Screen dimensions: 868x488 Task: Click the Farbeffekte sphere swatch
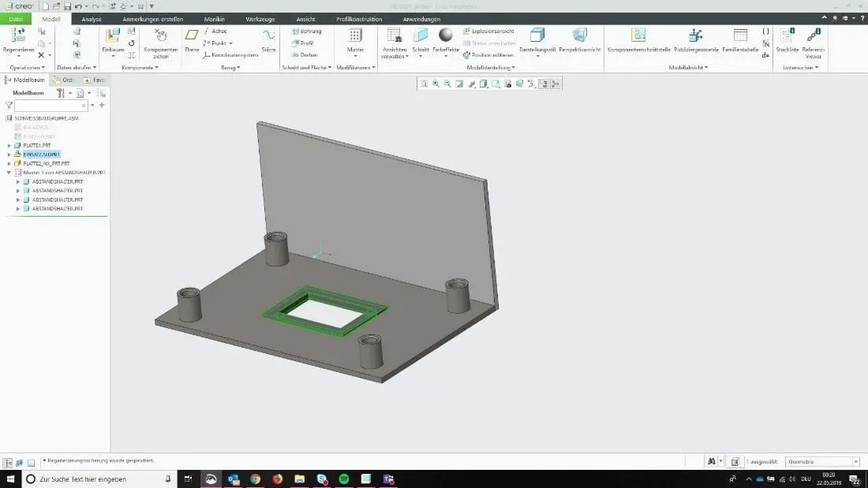click(x=446, y=35)
